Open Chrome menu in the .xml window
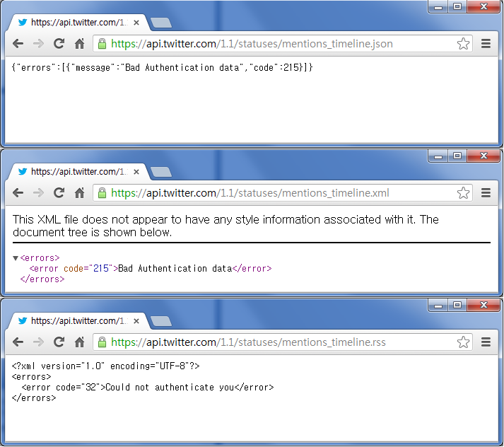This screenshot has height=447, width=504. coord(486,192)
